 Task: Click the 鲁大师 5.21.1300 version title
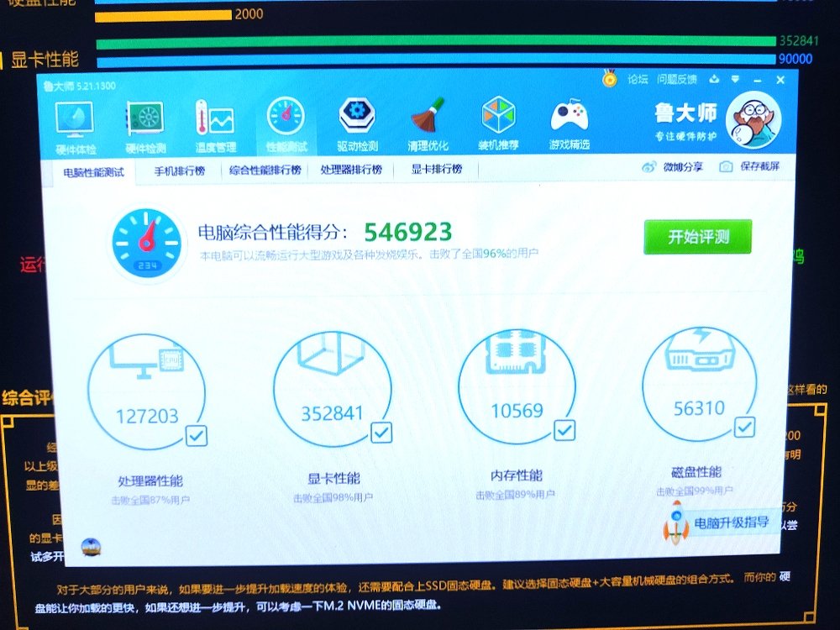click(x=79, y=86)
